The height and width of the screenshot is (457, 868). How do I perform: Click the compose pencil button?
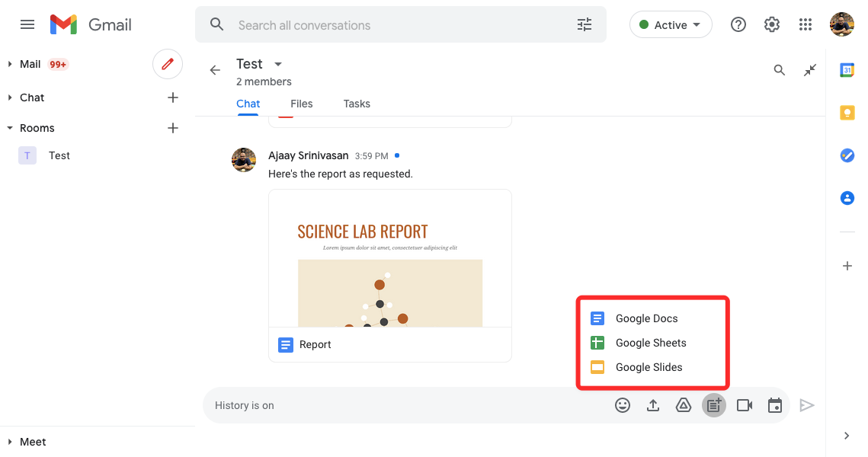coord(168,64)
